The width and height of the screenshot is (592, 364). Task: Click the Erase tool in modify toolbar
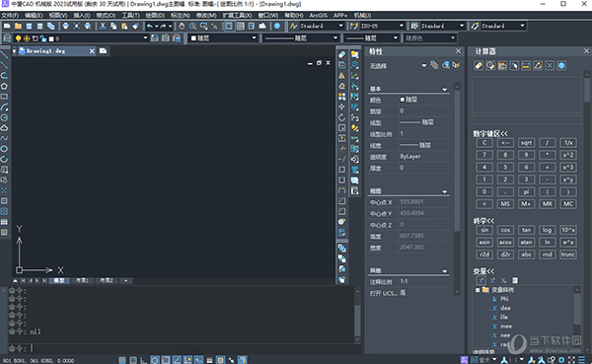tap(341, 55)
